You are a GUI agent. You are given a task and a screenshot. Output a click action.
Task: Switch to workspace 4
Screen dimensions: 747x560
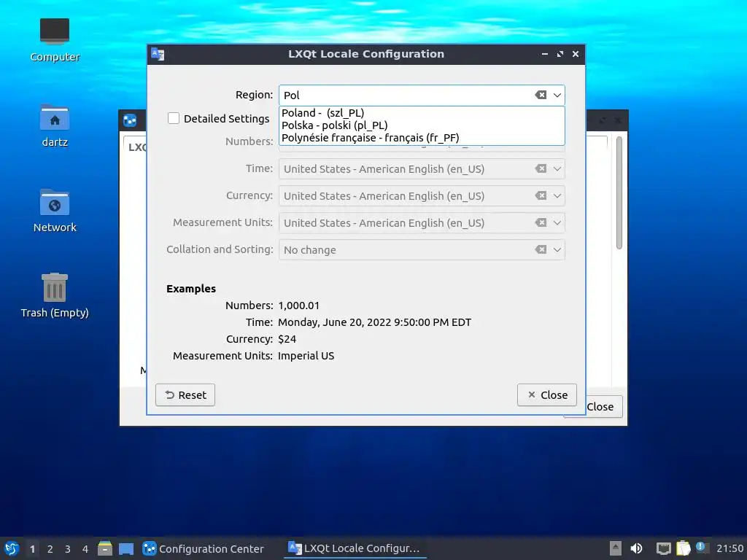point(85,549)
